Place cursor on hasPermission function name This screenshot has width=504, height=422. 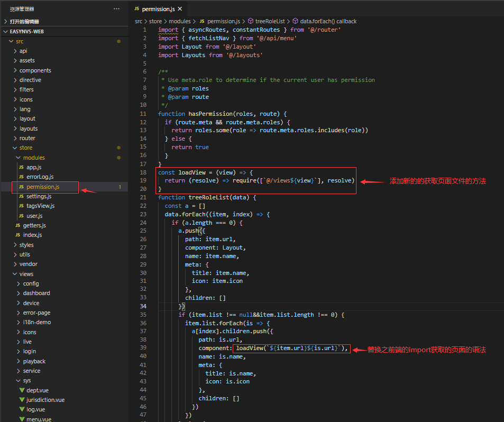click(x=210, y=114)
